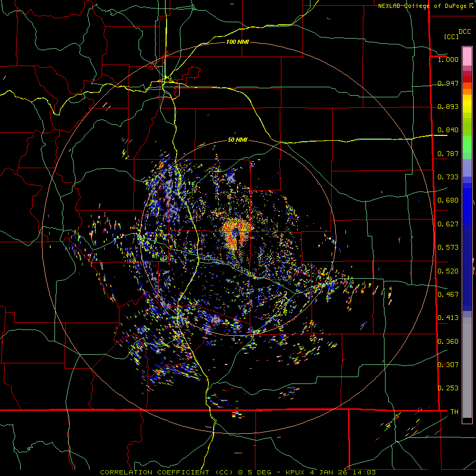Click the NEXLAB-College of DuPage label
The image size is (476, 476).
(422, 6)
